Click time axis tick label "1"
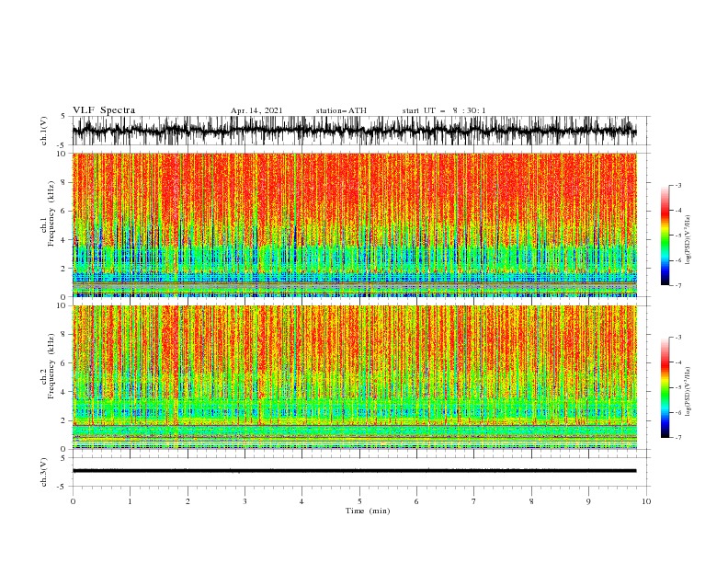 (130, 501)
